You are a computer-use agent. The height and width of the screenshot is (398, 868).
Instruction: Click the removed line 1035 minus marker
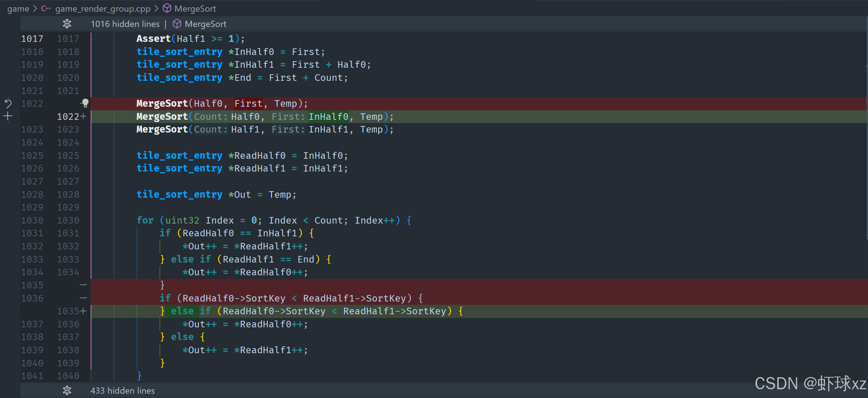83,285
